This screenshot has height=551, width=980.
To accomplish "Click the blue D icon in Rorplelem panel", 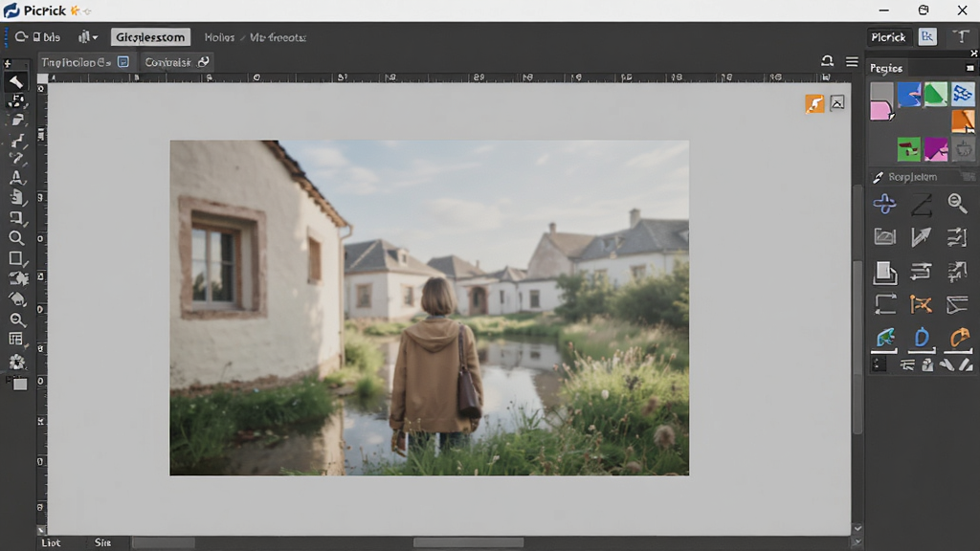I will [x=922, y=338].
